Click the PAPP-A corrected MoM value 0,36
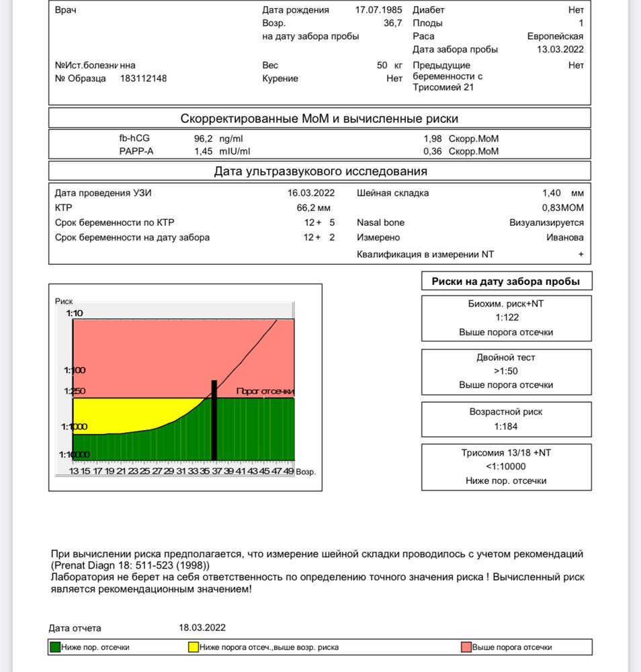641x672 pixels. 433,151
